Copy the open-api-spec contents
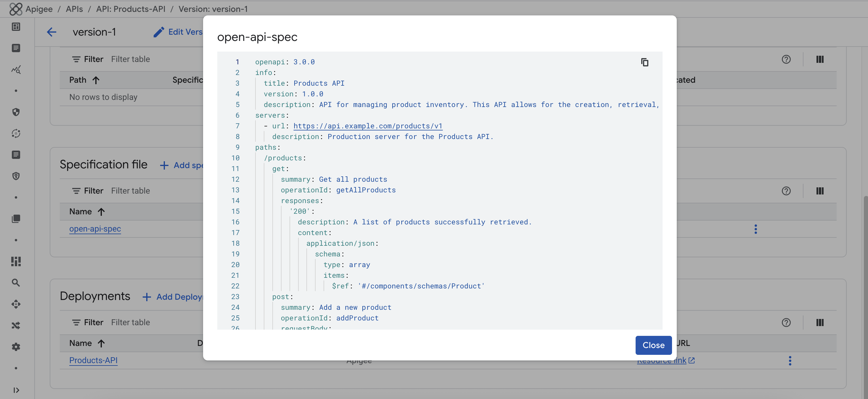 click(644, 62)
